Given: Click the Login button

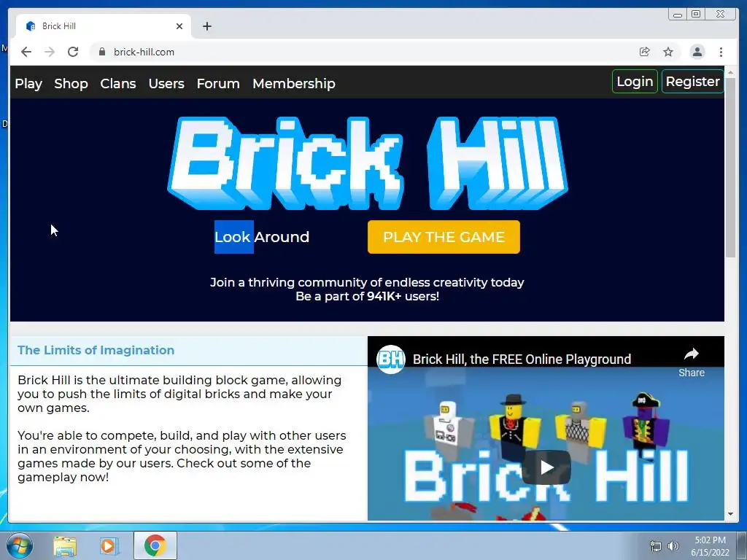Looking at the screenshot, I should 635,82.
